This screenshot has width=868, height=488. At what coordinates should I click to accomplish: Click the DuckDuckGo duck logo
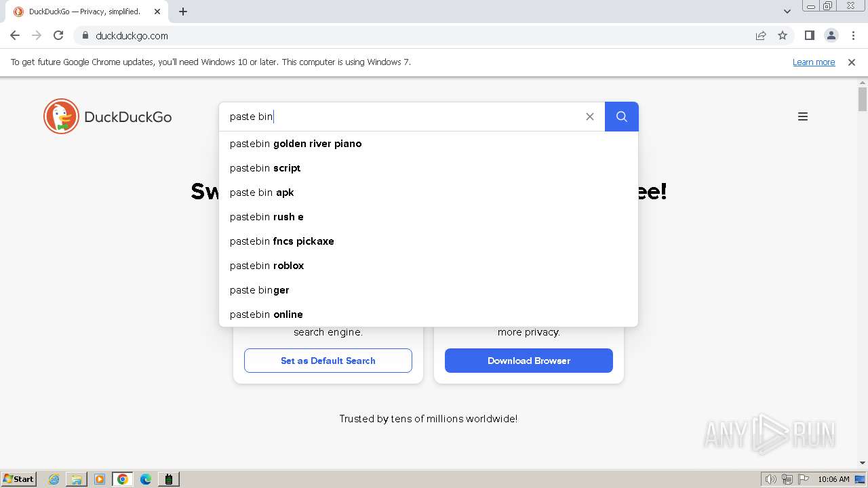61,116
